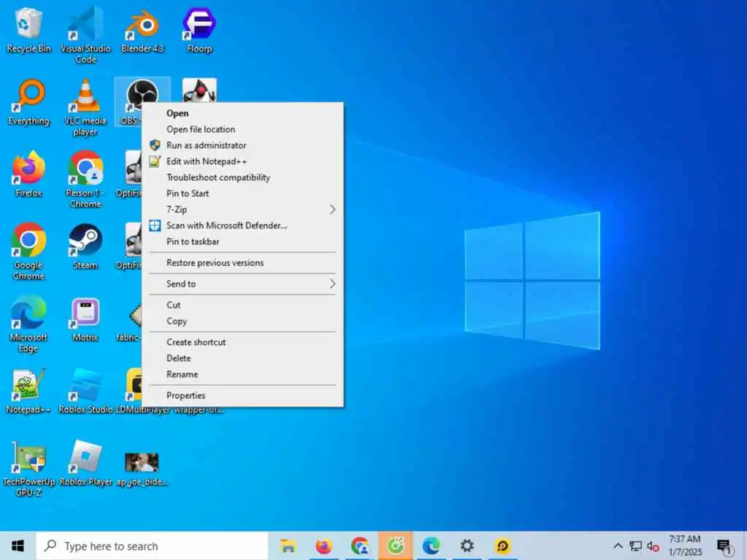
Task: Open Chrome profile icon in taskbar
Action: coord(360,545)
